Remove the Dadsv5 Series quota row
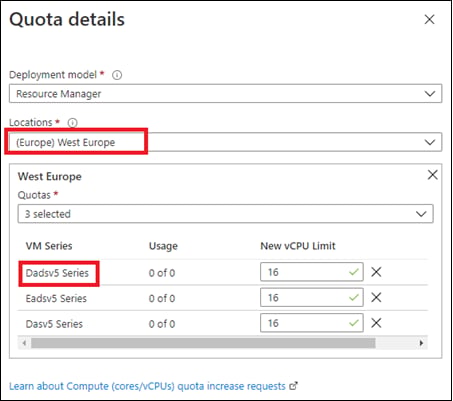 pyautogui.click(x=376, y=272)
